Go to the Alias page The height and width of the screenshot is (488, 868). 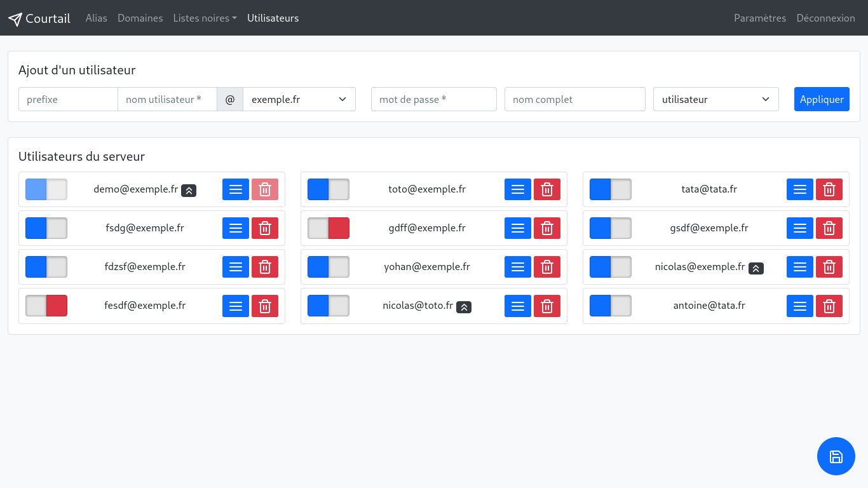(97, 18)
